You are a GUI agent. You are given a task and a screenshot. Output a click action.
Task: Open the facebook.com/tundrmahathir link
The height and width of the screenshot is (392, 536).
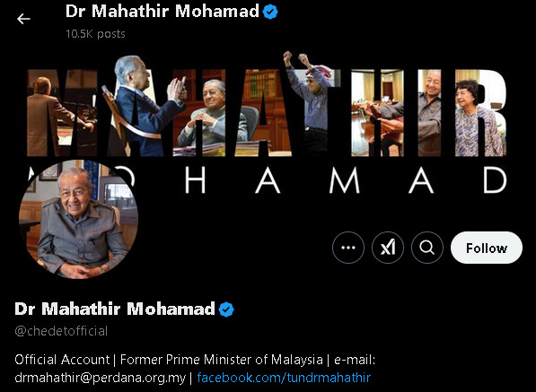coord(284,378)
